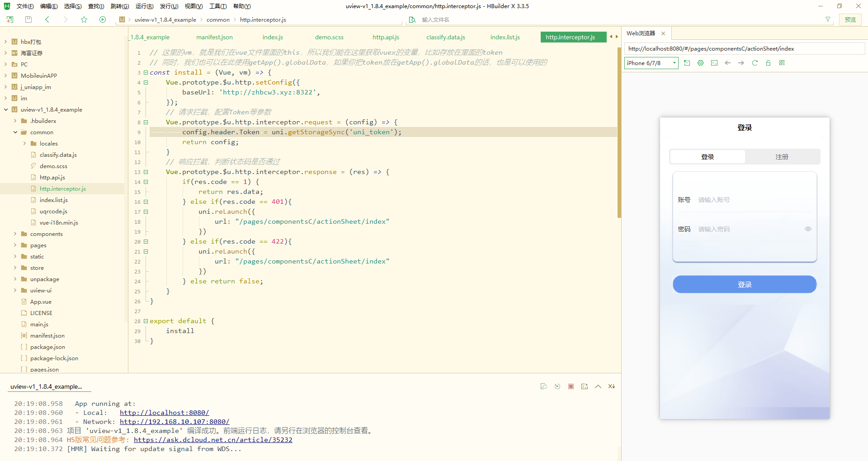Open the 工具(T) menu
Viewport: 868px width, 461px height.
click(x=218, y=6)
